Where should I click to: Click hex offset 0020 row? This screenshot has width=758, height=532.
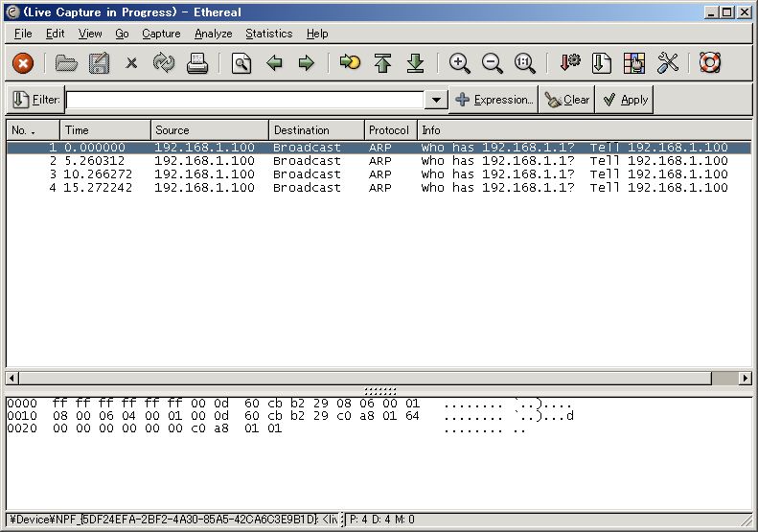(265, 428)
